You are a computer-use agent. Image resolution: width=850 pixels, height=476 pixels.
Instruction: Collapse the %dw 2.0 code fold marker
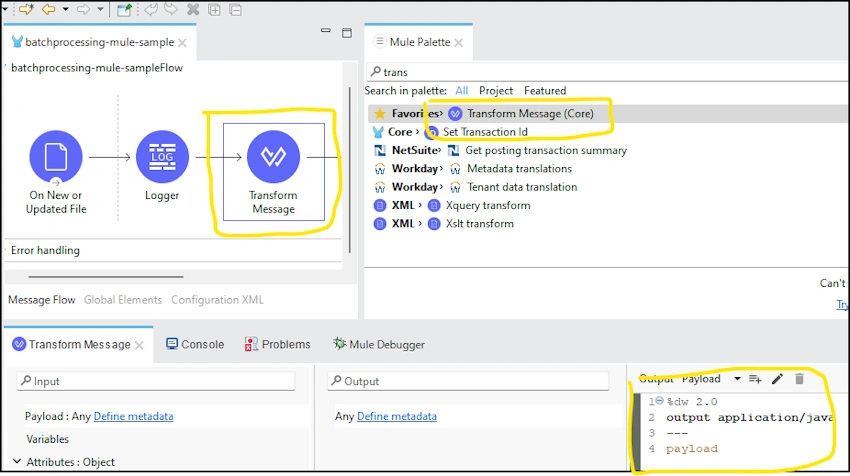pyautogui.click(x=660, y=401)
